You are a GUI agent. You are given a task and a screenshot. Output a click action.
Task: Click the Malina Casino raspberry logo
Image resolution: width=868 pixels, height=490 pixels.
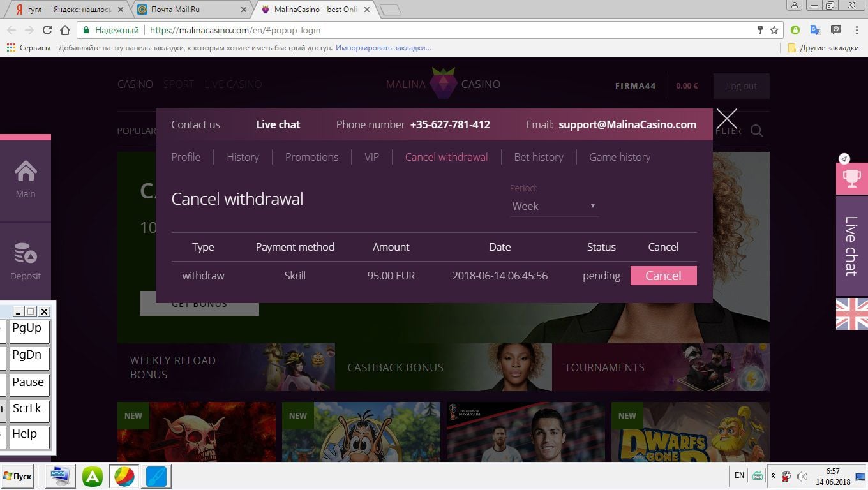[443, 84]
